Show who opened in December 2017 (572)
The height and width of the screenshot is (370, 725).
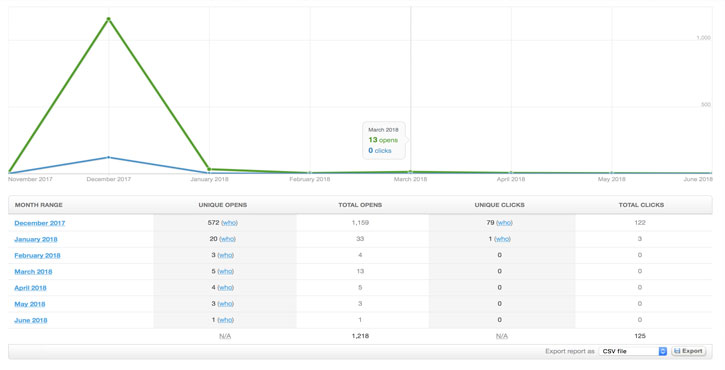point(229,222)
